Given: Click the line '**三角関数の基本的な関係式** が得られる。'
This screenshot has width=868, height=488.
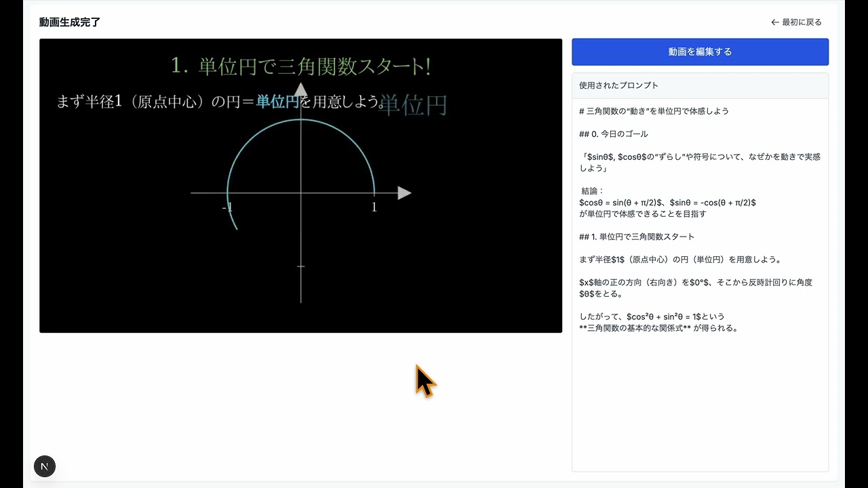Looking at the screenshot, I should (658, 328).
